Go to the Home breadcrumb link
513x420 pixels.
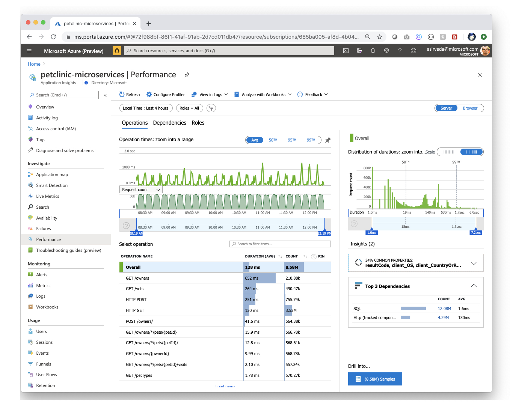(x=34, y=64)
